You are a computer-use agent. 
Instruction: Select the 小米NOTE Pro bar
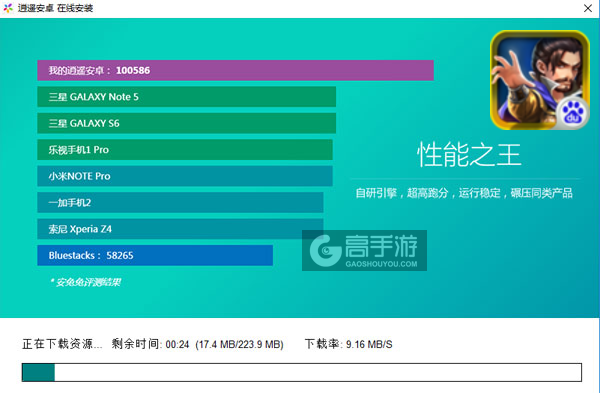coord(185,176)
